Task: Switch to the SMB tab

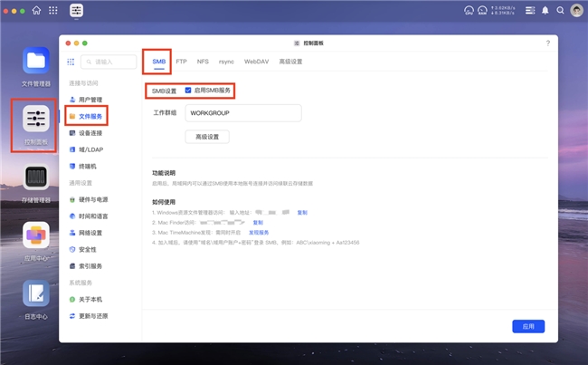Action: 159,62
